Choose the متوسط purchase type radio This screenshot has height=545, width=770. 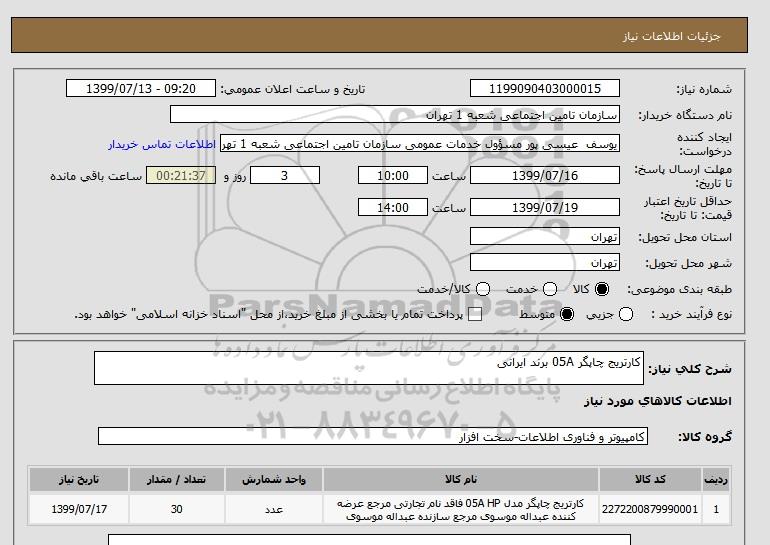[x=567, y=314]
